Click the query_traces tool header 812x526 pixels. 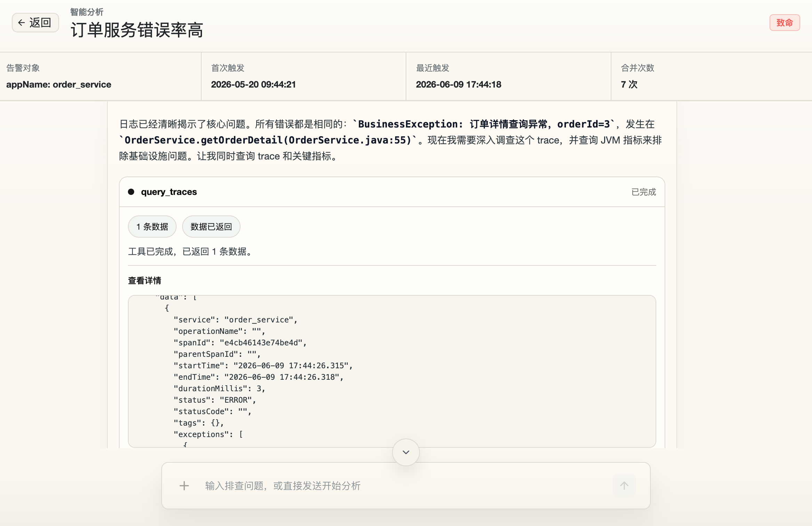point(392,192)
